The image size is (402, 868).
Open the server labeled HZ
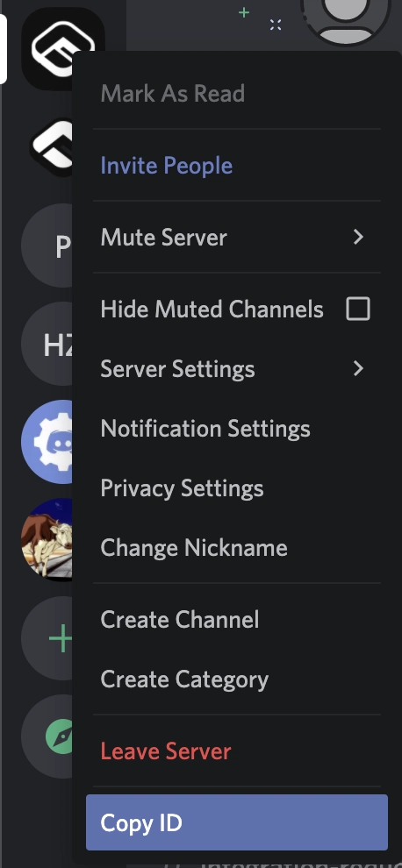pos(47,345)
